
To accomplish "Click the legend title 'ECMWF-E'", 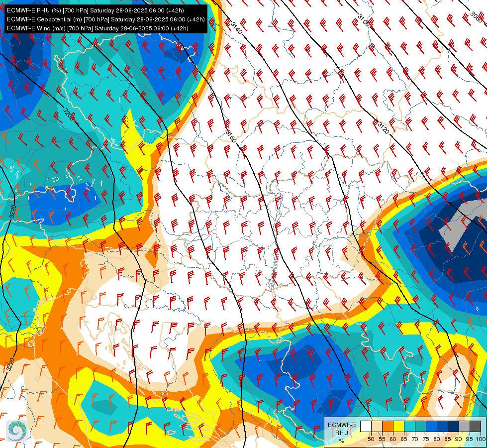I will point(342,425).
